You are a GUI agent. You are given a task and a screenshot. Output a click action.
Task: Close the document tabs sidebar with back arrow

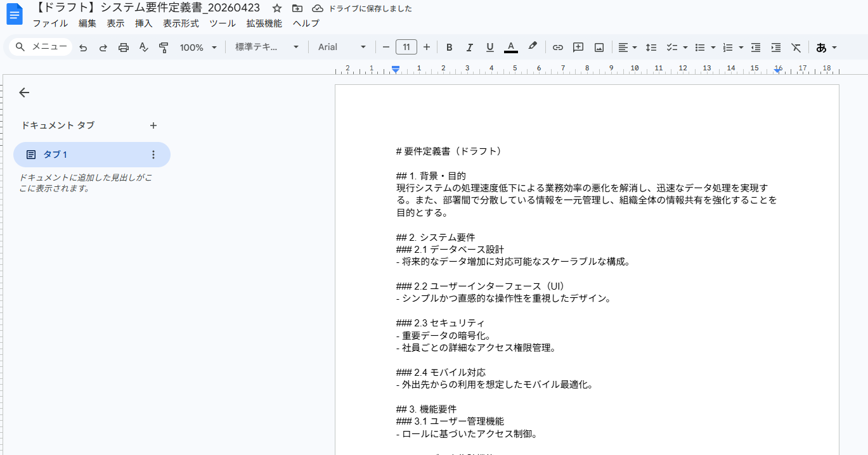24,93
